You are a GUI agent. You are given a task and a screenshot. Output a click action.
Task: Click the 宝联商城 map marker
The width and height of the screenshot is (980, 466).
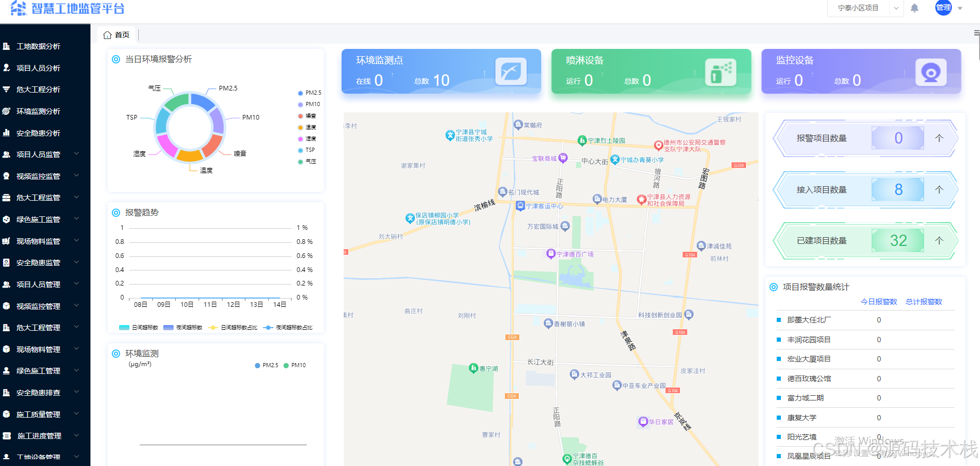[x=563, y=158]
